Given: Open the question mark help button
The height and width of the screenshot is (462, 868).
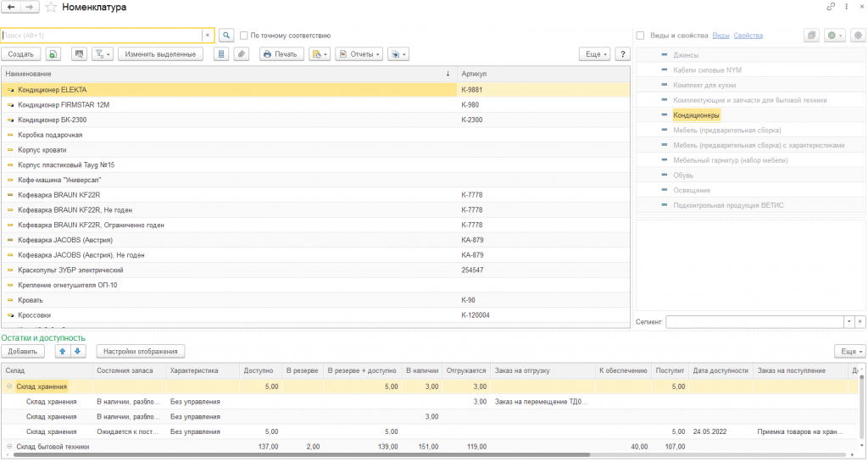Looking at the screenshot, I should click(x=623, y=54).
